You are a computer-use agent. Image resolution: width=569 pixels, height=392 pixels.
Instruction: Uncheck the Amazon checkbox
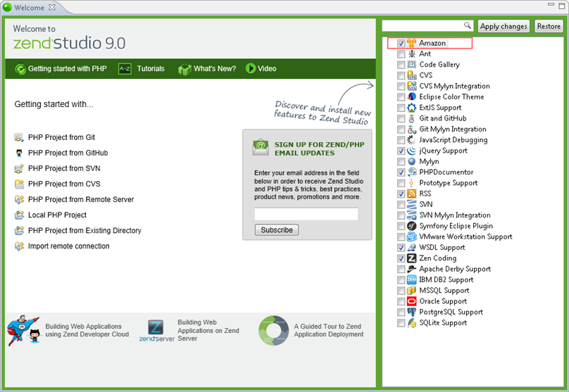pyautogui.click(x=401, y=44)
